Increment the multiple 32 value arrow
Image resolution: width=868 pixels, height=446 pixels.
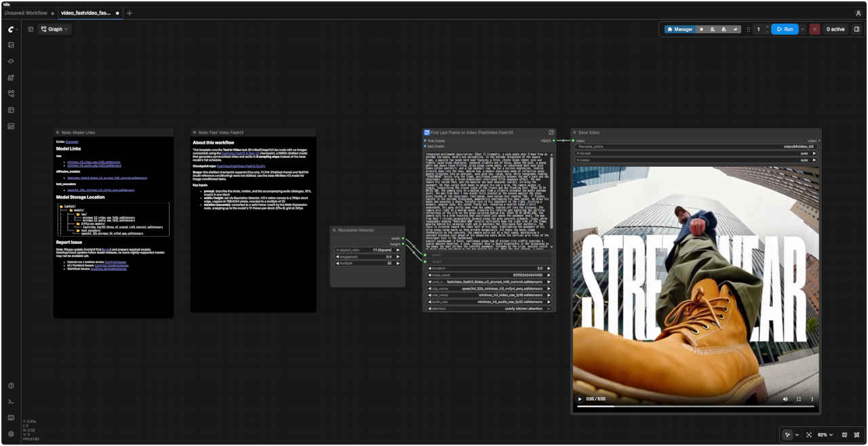click(x=398, y=263)
